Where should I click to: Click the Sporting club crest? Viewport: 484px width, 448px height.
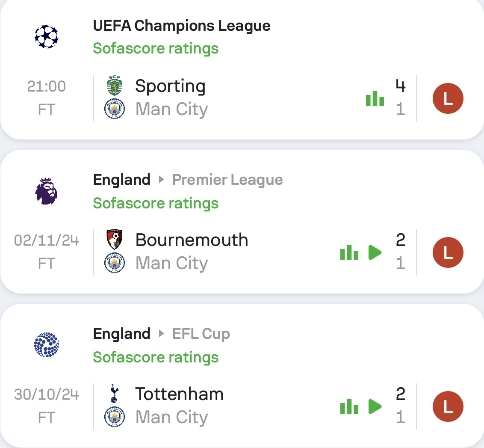tap(115, 85)
